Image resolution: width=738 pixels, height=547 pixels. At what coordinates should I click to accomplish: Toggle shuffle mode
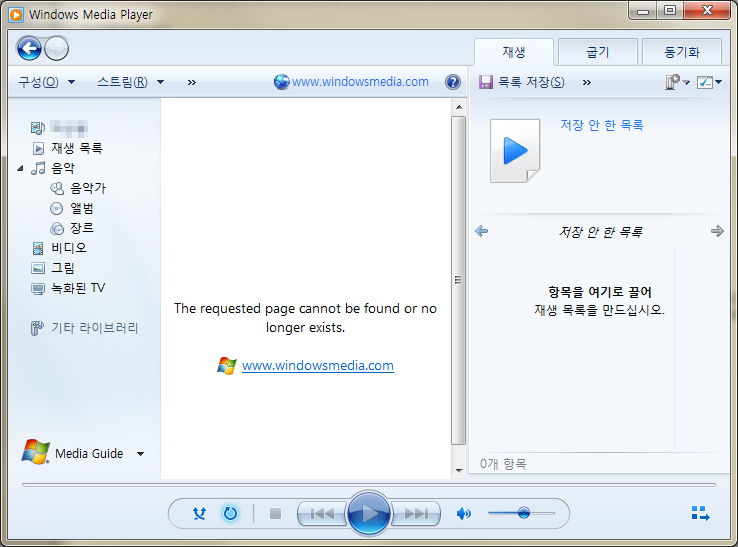pyautogui.click(x=200, y=514)
